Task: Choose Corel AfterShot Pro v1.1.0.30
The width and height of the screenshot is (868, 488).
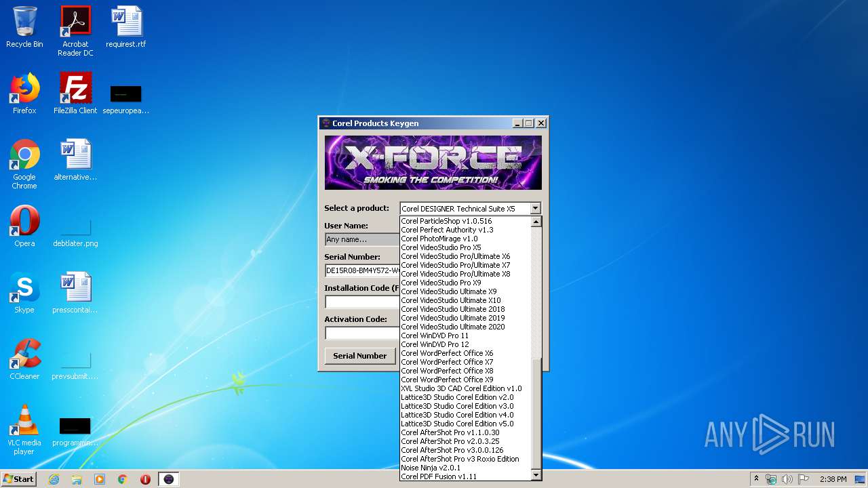Action: coord(465,432)
